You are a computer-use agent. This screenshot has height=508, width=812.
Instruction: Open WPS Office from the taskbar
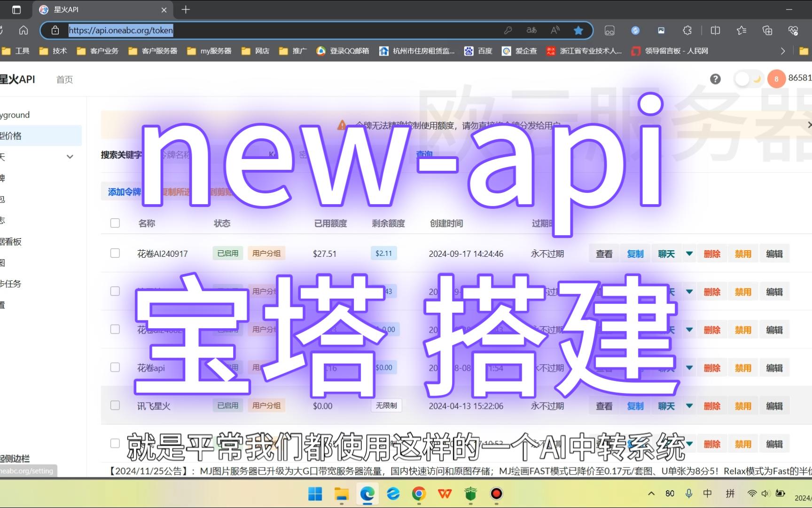click(x=445, y=493)
